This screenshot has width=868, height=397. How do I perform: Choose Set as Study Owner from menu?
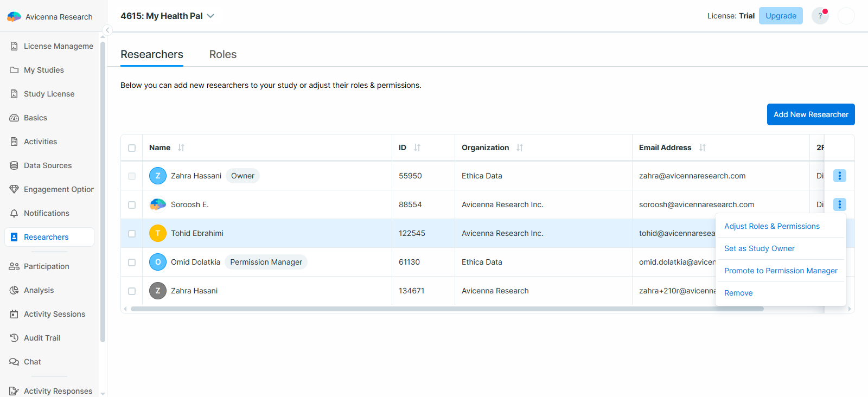pyautogui.click(x=759, y=248)
